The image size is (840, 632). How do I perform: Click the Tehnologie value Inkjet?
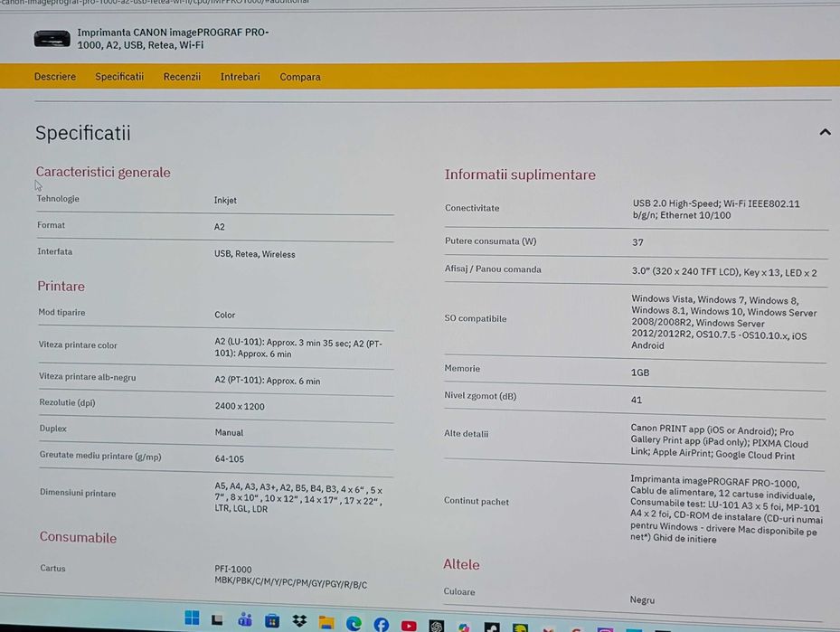coord(225,201)
